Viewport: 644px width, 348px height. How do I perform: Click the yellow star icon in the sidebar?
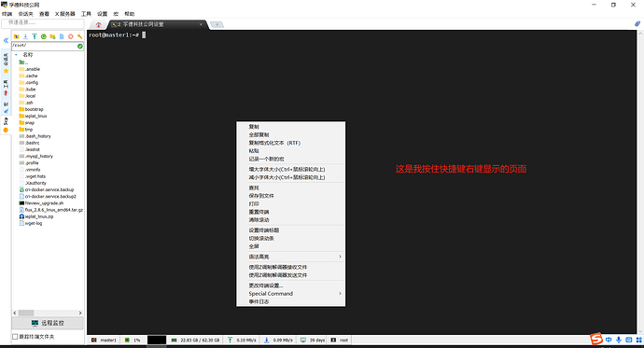point(6,71)
